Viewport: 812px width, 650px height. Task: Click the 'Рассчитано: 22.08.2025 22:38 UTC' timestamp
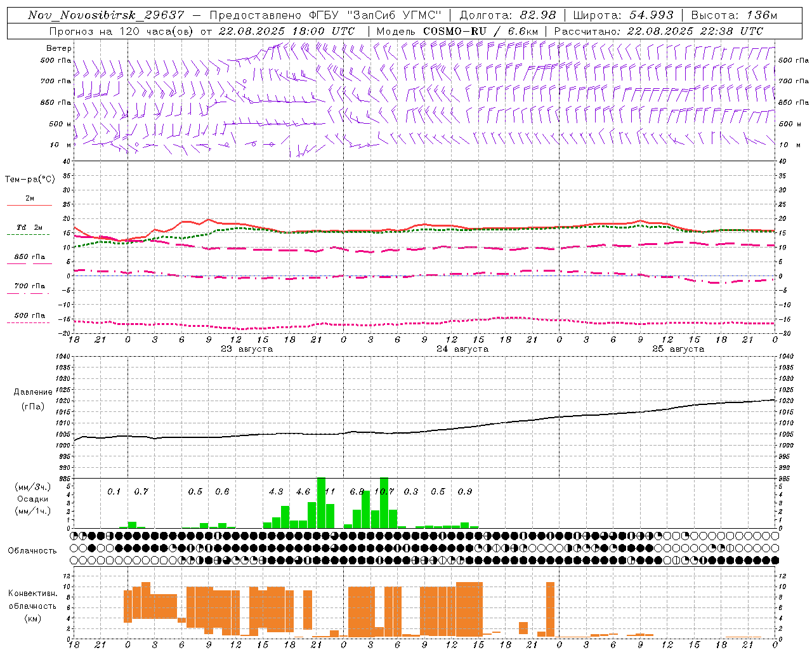click(x=658, y=31)
